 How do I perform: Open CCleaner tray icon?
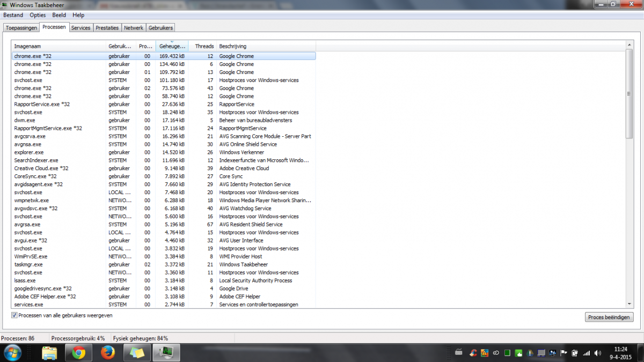click(473, 352)
